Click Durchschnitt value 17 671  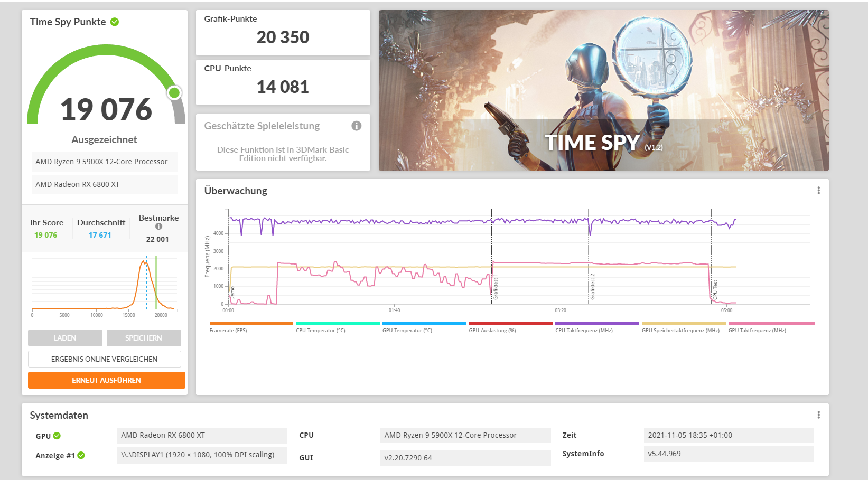[x=100, y=235]
